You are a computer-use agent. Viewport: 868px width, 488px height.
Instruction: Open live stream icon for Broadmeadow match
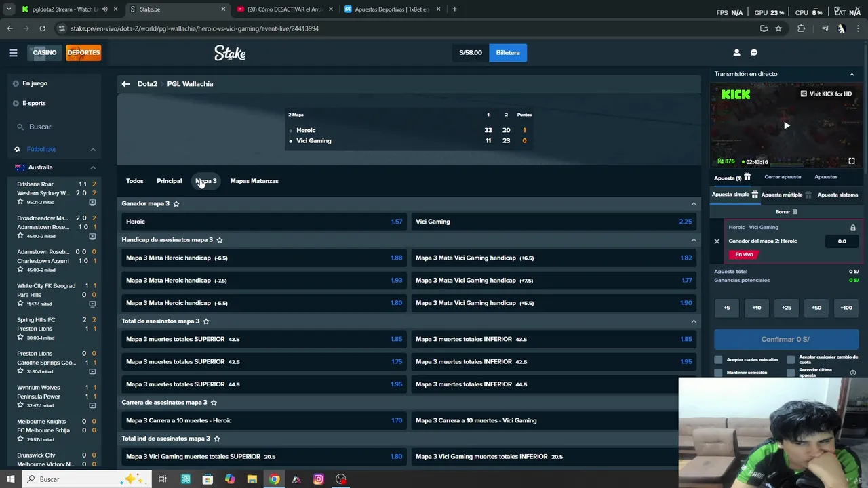(x=92, y=236)
